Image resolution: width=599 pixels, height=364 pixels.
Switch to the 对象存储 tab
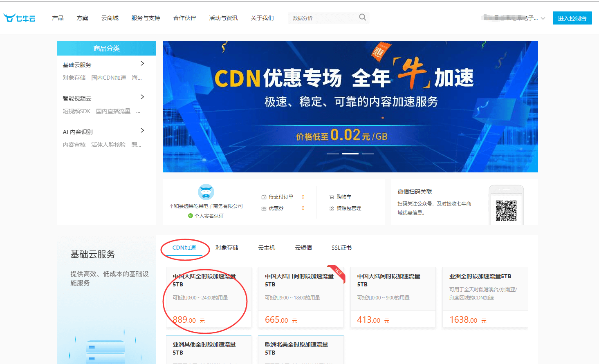[227, 248]
